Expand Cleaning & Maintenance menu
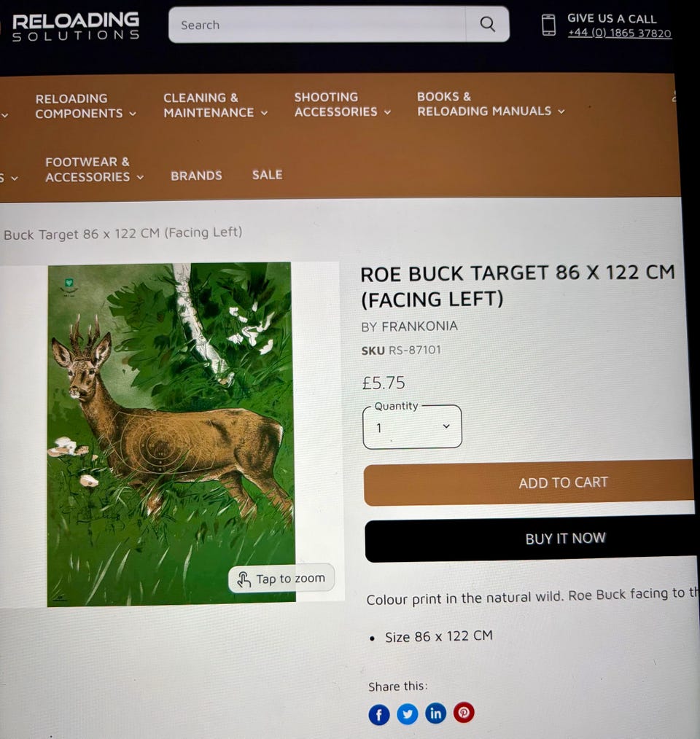Viewport: 700px width, 739px height. tap(216, 105)
